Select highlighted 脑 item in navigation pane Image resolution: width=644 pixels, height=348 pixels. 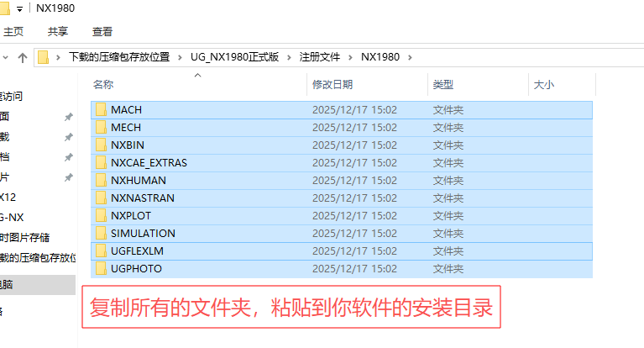tap(38, 285)
